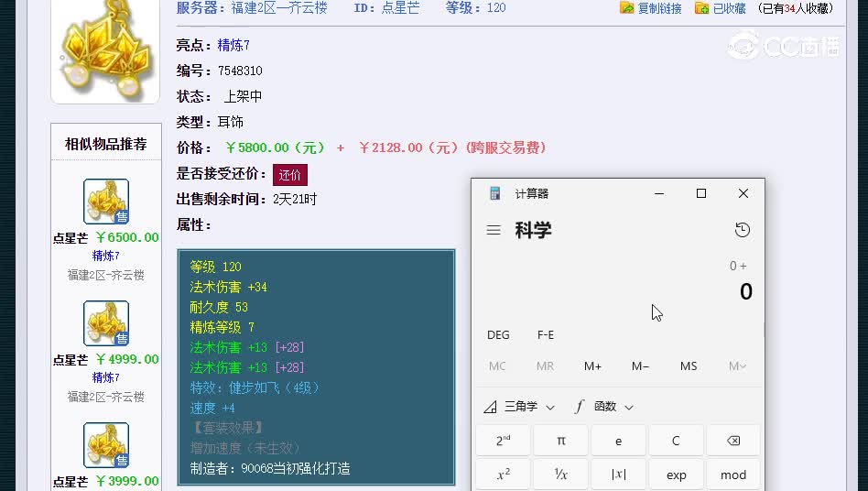The width and height of the screenshot is (868, 491).
Task: Click 精炼7 link under ￥6500.00 item
Action: point(105,256)
